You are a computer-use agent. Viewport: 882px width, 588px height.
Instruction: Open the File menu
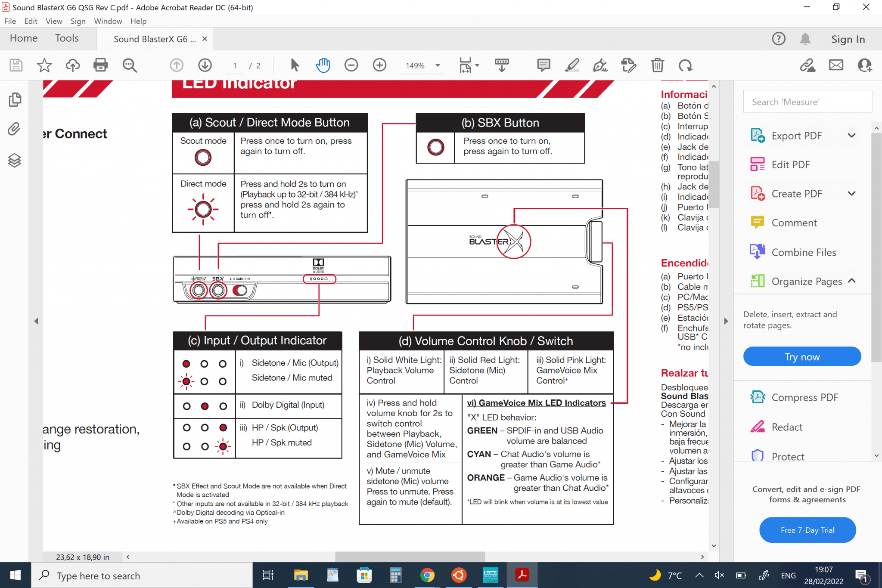[10, 21]
